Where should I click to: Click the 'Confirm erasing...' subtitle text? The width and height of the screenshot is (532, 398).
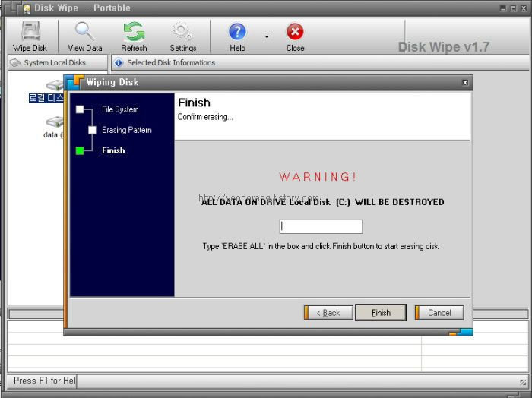(x=205, y=117)
